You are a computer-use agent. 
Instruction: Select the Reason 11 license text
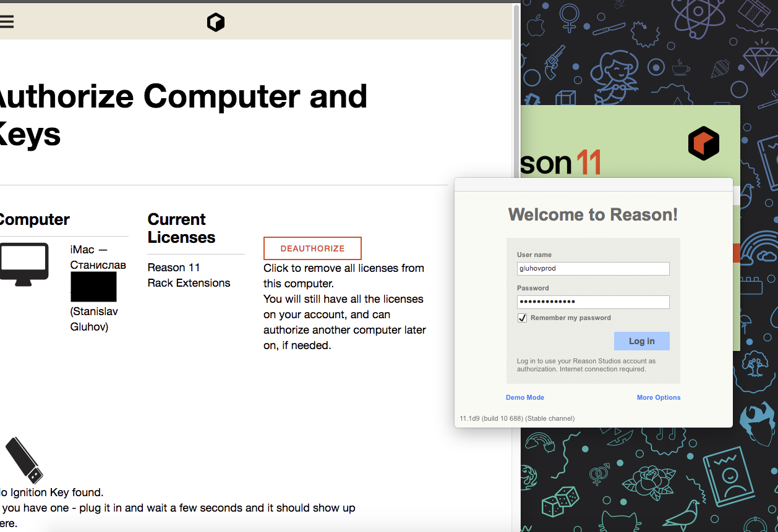(174, 268)
